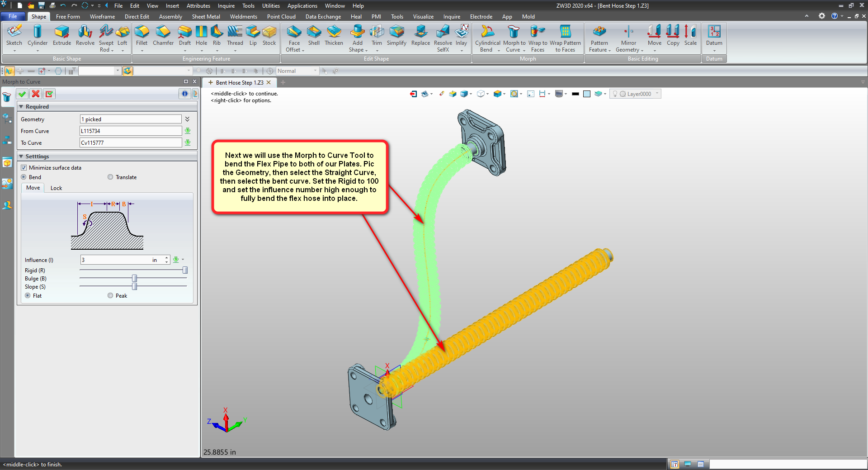Image resolution: width=868 pixels, height=470 pixels.
Task: Click the Revolve tool icon
Action: 85,35
